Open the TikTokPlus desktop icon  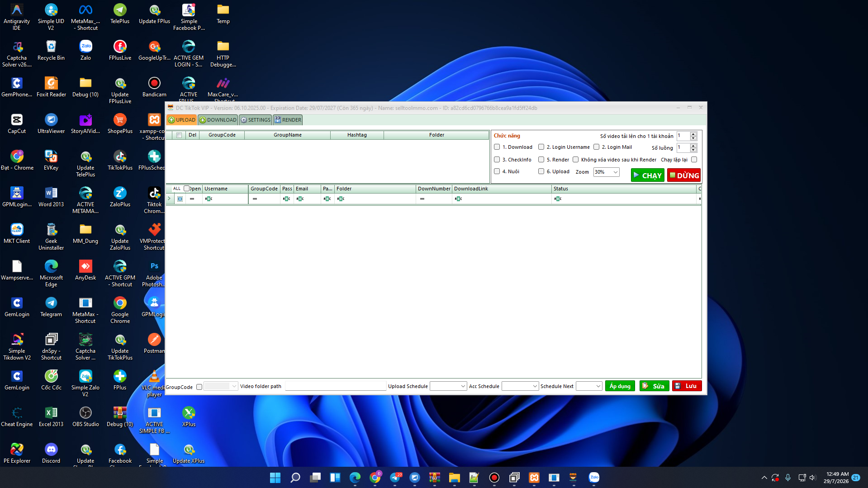click(120, 160)
